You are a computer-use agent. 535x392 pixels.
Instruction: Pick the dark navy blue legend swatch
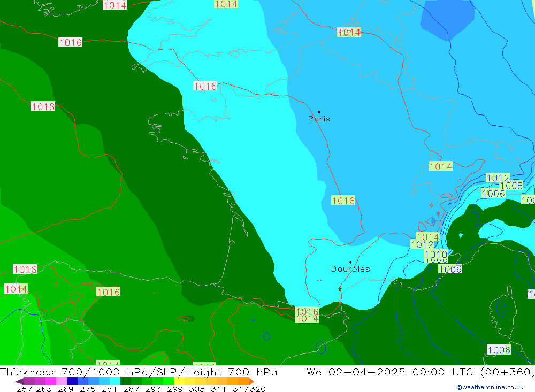[72, 381]
